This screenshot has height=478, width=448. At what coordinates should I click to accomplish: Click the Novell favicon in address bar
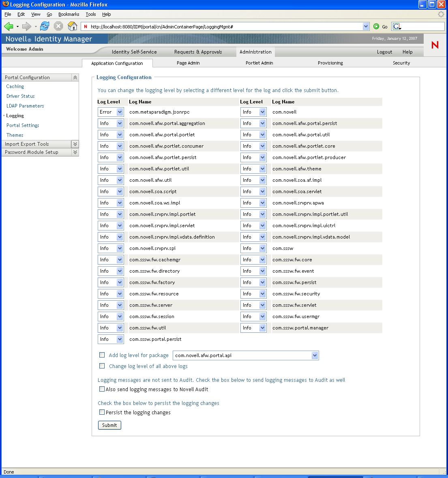pyautogui.click(x=86, y=26)
